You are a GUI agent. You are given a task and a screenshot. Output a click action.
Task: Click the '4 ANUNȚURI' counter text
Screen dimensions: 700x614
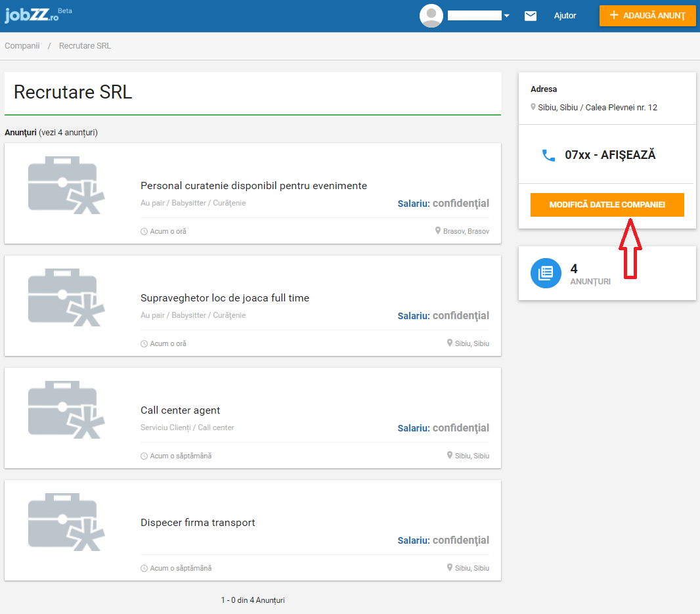point(590,274)
